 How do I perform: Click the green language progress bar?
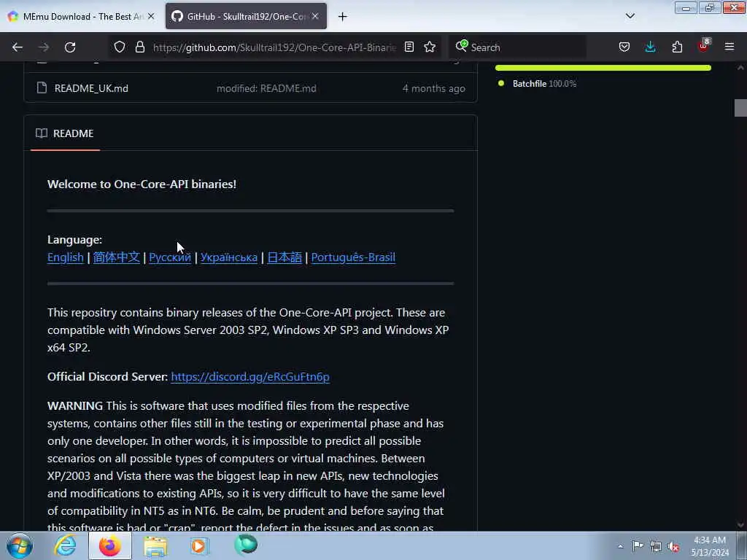tap(603, 68)
